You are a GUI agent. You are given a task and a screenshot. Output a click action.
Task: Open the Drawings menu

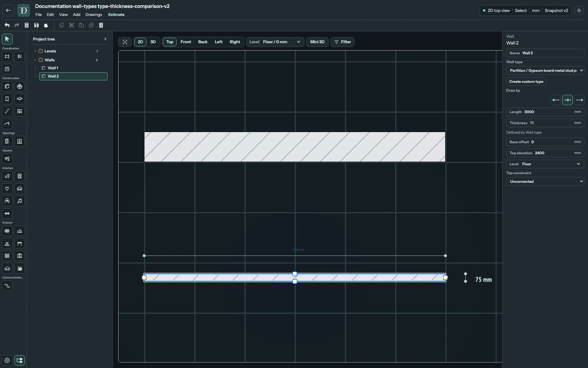coord(94,15)
